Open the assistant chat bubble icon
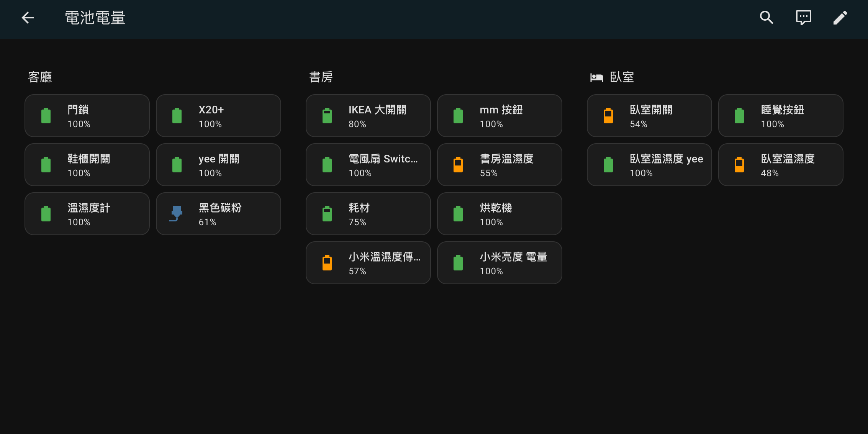 click(803, 18)
